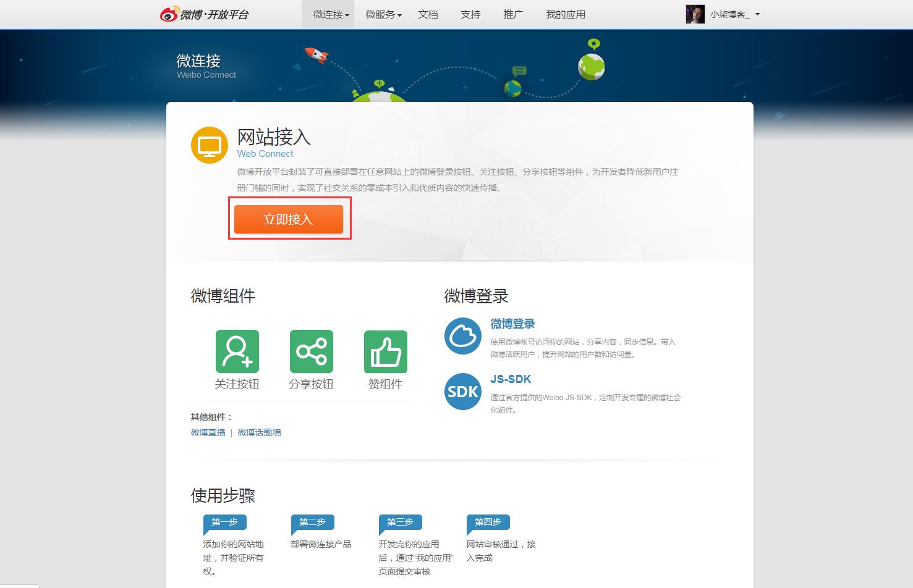Viewport: 913px width, 588px height.
Task: Click the 微博登录 heading link
Action: click(512, 324)
